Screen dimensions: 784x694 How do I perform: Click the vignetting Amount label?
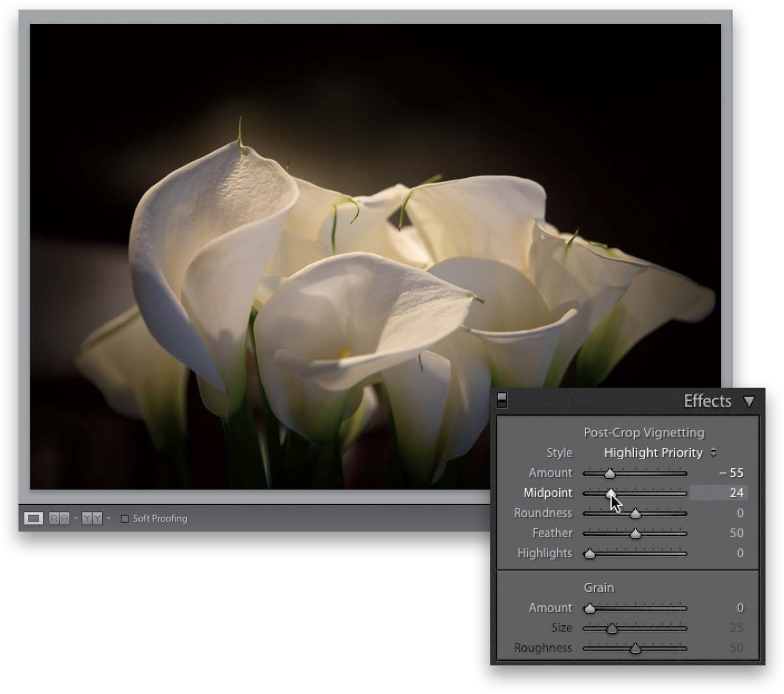click(550, 473)
